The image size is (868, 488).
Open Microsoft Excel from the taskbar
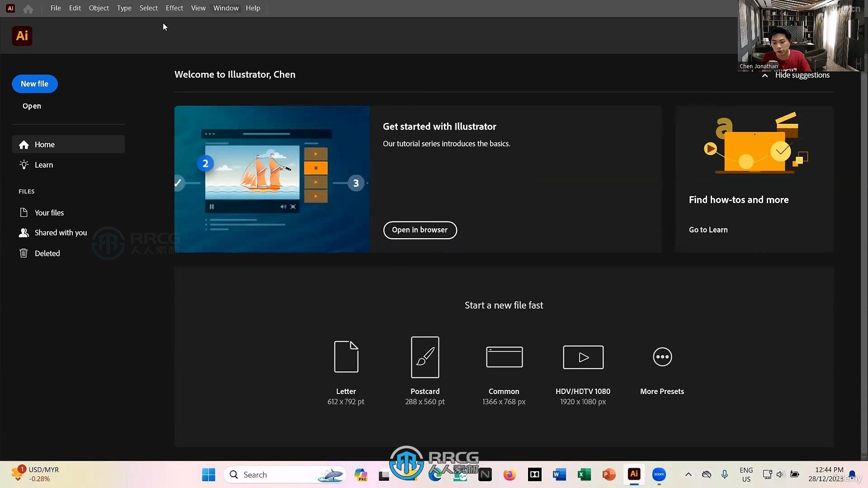pos(584,475)
